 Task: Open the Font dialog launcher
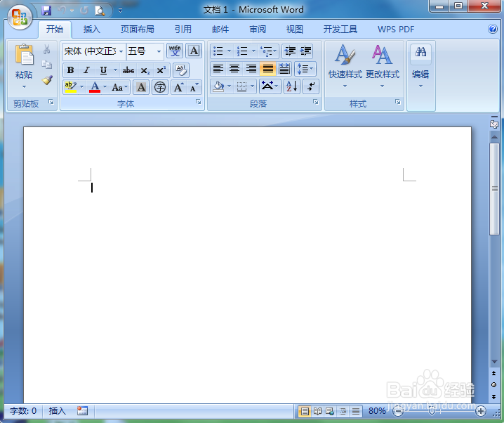[x=199, y=102]
